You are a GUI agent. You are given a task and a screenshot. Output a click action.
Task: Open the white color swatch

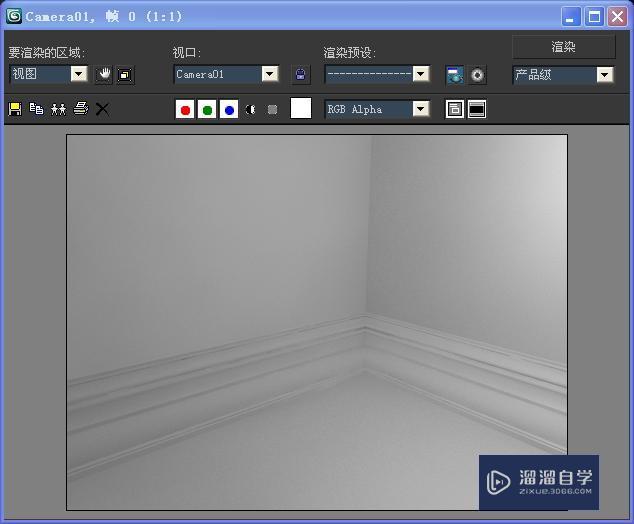pyautogui.click(x=301, y=108)
